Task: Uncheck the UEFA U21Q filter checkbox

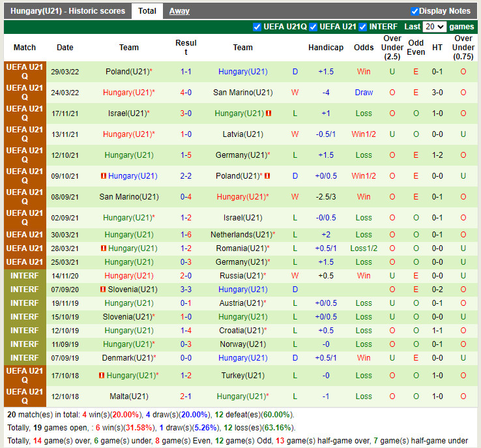Action: pos(257,27)
